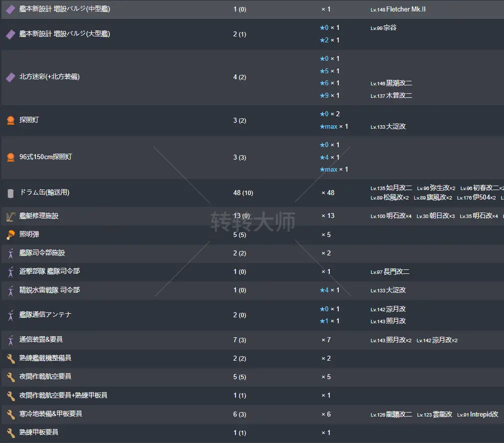Select the 探照灯 searchlight icon

tap(10, 120)
